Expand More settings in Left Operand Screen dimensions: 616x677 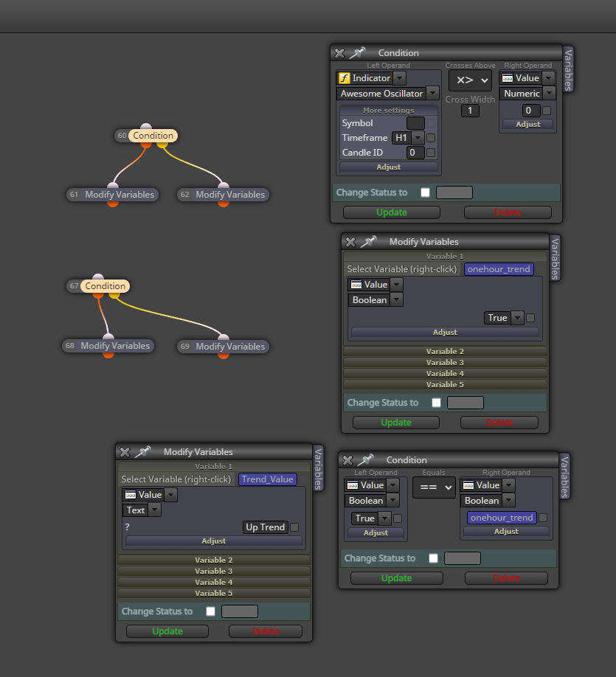point(388,111)
